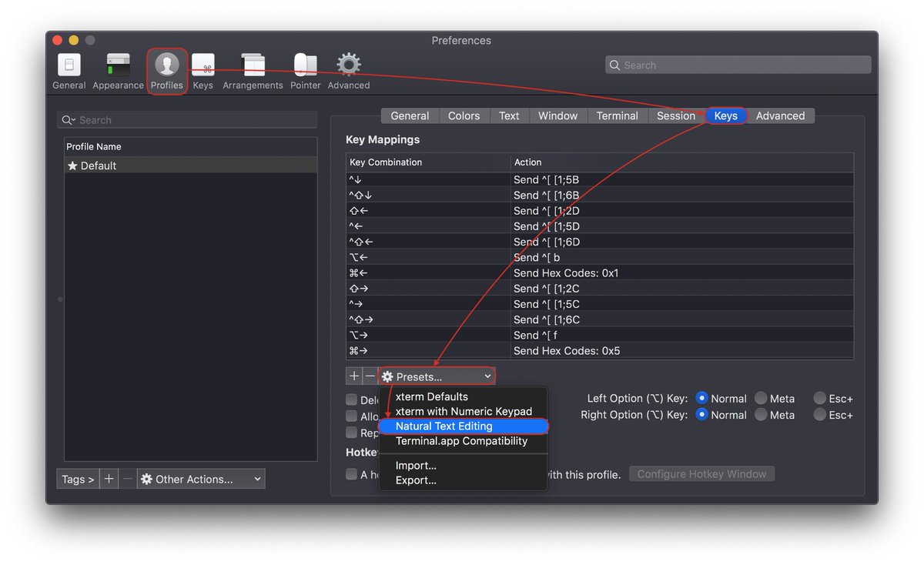Choose xterm Defaults preset
Viewport: 924px width, 565px height.
pyautogui.click(x=463, y=396)
